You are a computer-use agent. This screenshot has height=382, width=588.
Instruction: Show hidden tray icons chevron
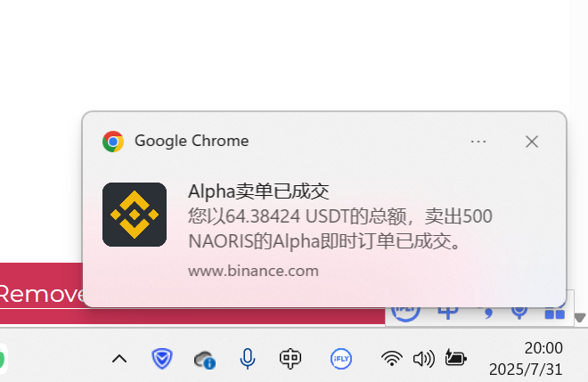[x=119, y=359]
